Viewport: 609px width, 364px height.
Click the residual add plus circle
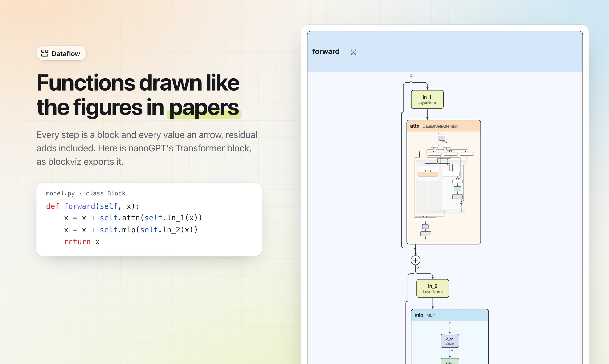click(x=415, y=260)
